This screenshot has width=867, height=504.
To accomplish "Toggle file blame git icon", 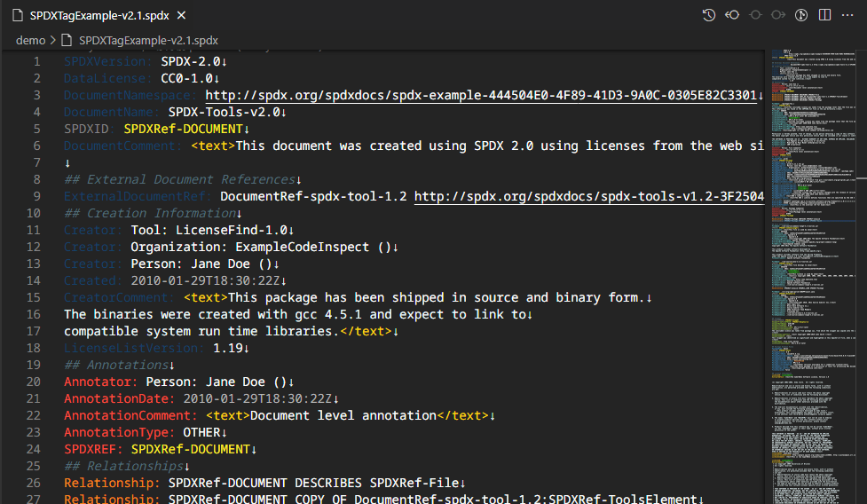I will click(801, 15).
